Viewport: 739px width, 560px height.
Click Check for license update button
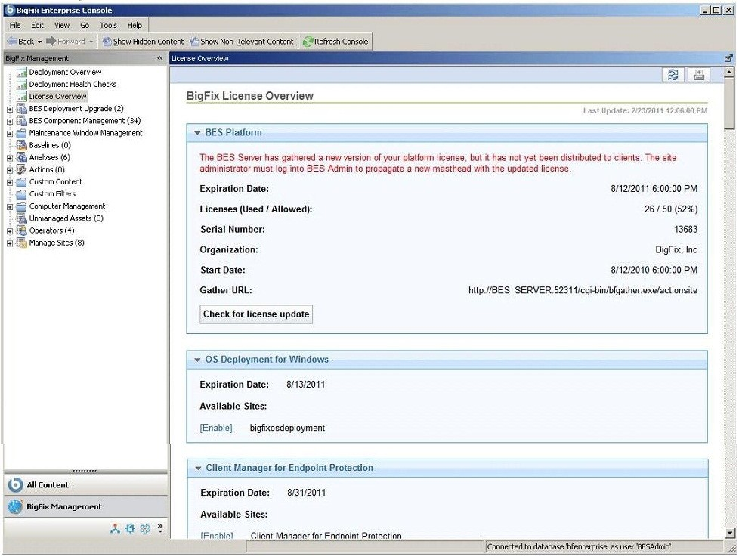pos(256,314)
